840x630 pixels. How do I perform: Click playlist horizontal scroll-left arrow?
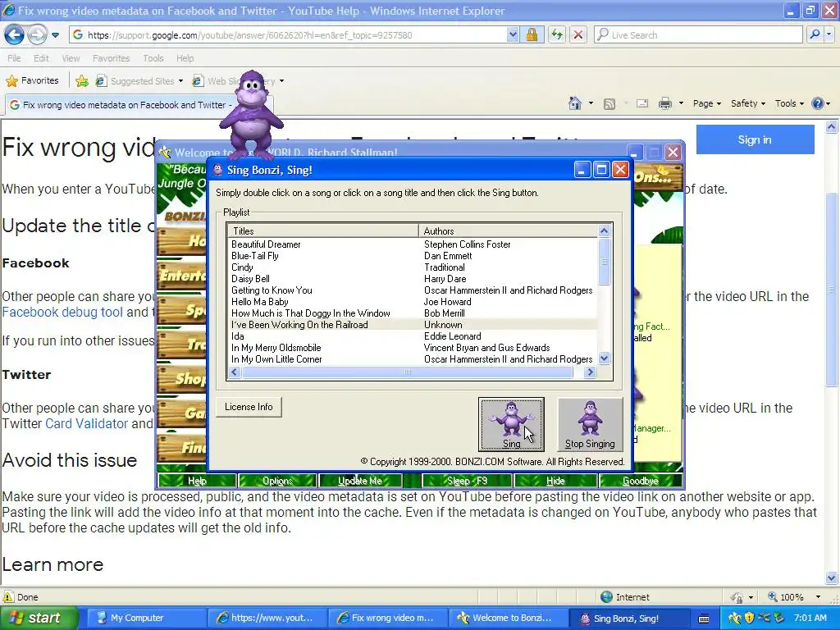pyautogui.click(x=234, y=372)
